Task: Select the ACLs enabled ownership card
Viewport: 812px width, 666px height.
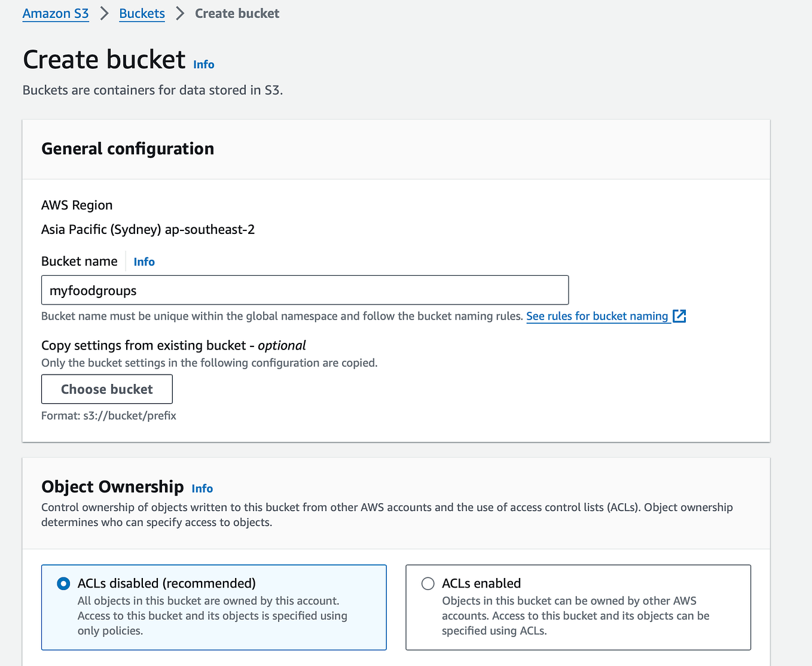Action: point(578,607)
